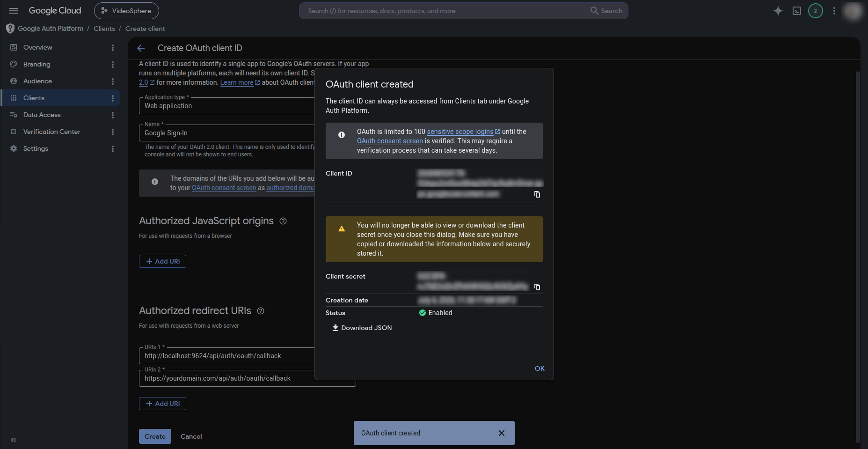
Task: Open OAuth consent screen link in form
Action: 224,188
